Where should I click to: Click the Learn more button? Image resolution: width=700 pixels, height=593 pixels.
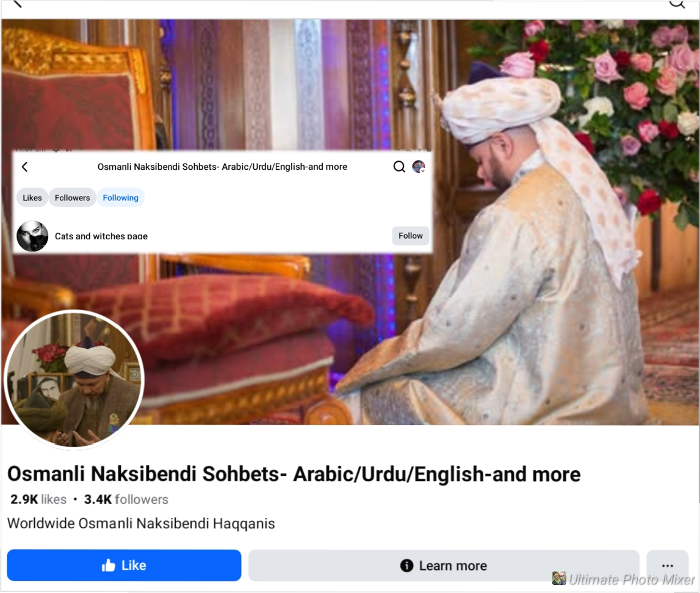pyautogui.click(x=444, y=566)
